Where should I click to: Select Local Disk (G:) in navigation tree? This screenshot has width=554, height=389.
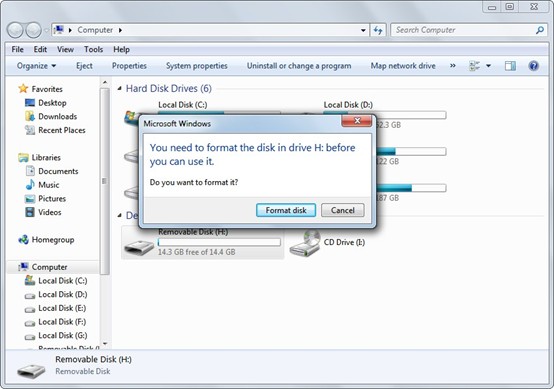point(63,336)
